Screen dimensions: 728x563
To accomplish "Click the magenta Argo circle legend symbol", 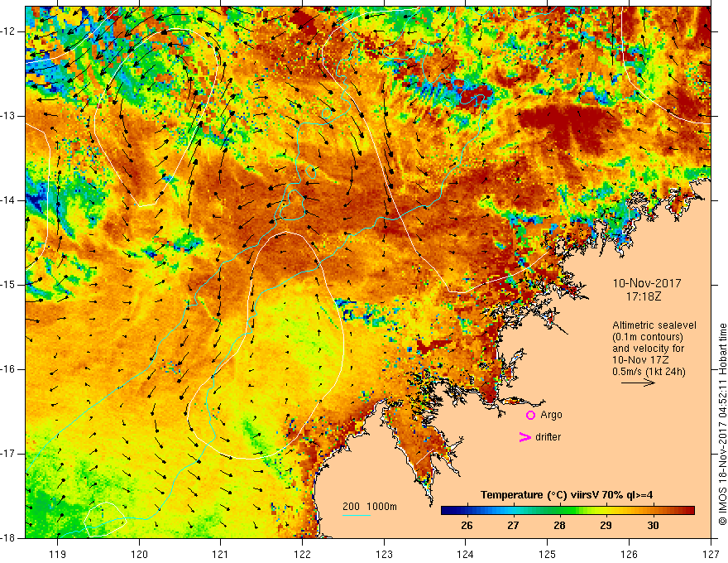I will click(530, 415).
